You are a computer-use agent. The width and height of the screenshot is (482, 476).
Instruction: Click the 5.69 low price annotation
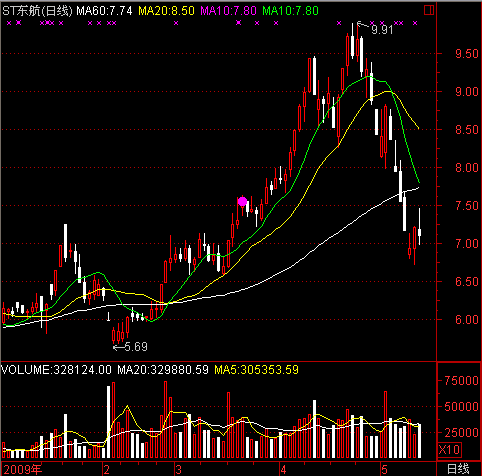coord(136,347)
